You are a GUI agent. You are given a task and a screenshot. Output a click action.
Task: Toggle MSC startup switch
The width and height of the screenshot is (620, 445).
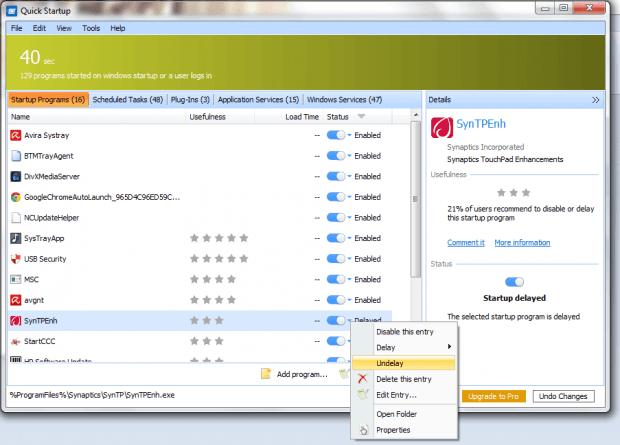(x=336, y=279)
